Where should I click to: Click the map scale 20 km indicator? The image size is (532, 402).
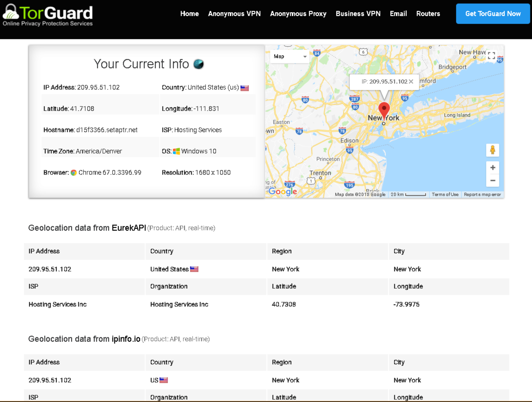click(x=408, y=194)
